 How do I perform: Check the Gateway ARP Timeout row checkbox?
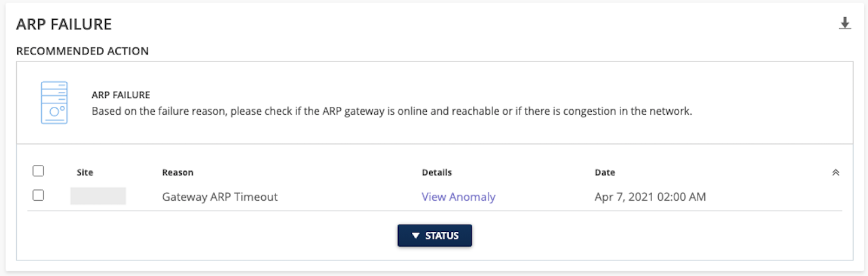pos(38,195)
